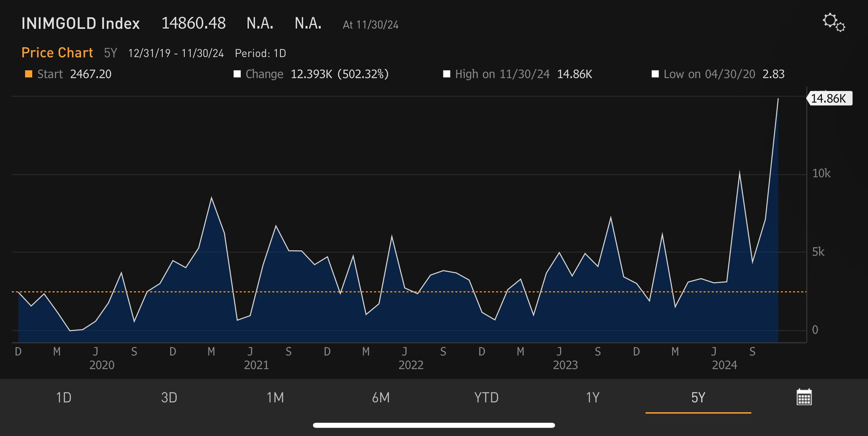Select the 5Y time range tab

point(698,398)
